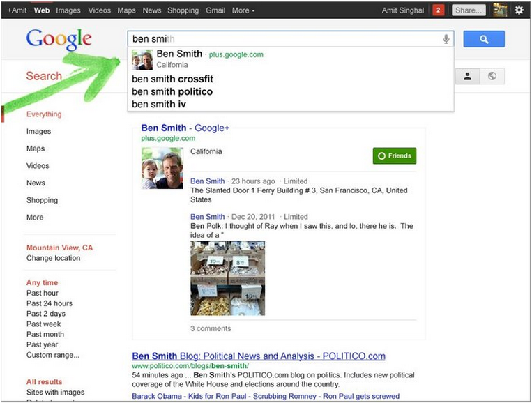Filter results by Past 24 hours
Image resolution: width=532 pixels, height=403 pixels.
49,303
